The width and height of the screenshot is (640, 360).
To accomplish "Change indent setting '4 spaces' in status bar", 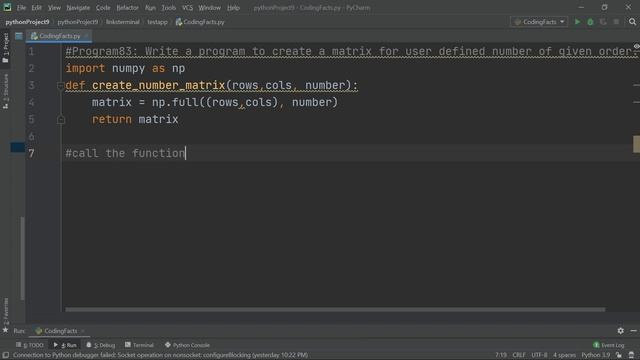I will [564, 356].
